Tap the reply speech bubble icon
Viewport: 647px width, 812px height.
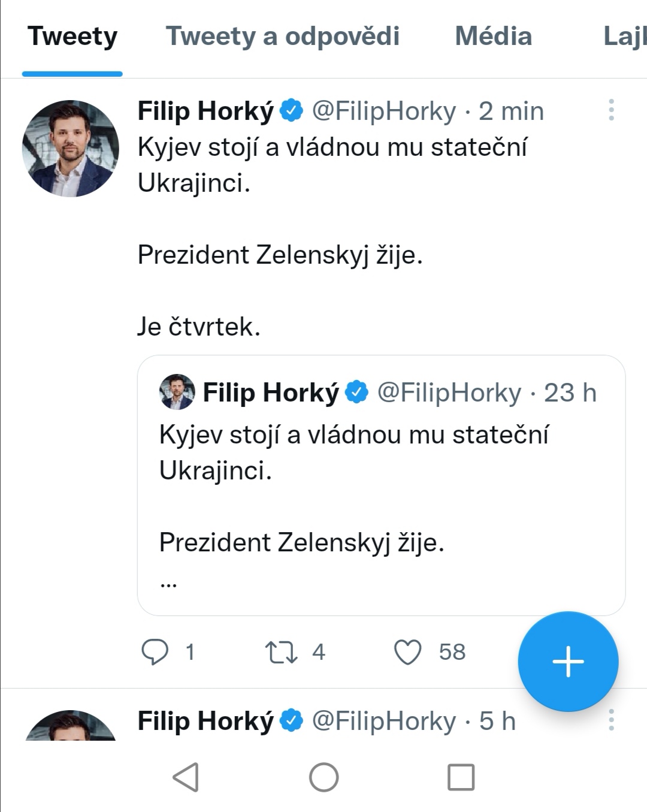click(155, 652)
